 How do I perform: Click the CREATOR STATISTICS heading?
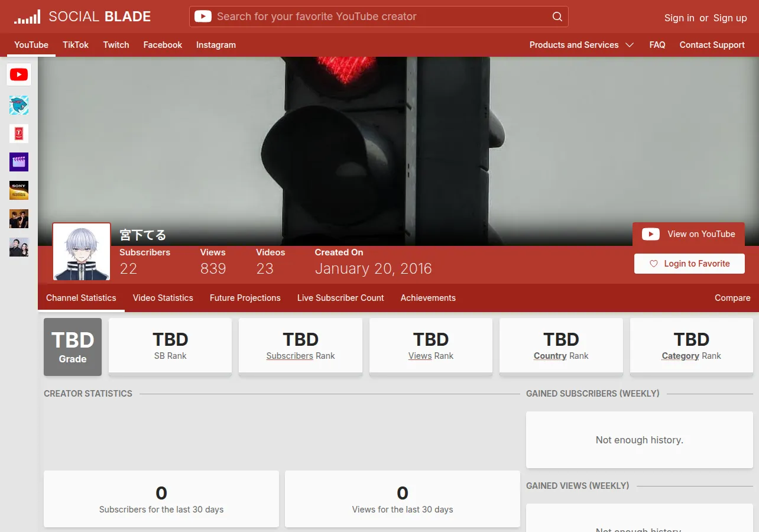[88, 394]
